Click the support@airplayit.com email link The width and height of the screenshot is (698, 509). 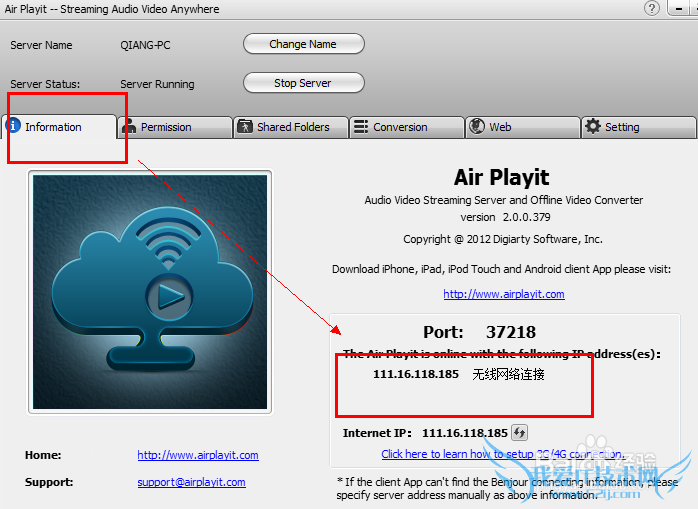(x=191, y=482)
